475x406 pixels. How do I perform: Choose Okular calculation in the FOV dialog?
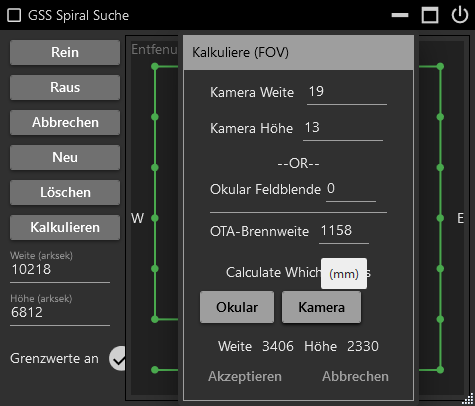[237, 307]
